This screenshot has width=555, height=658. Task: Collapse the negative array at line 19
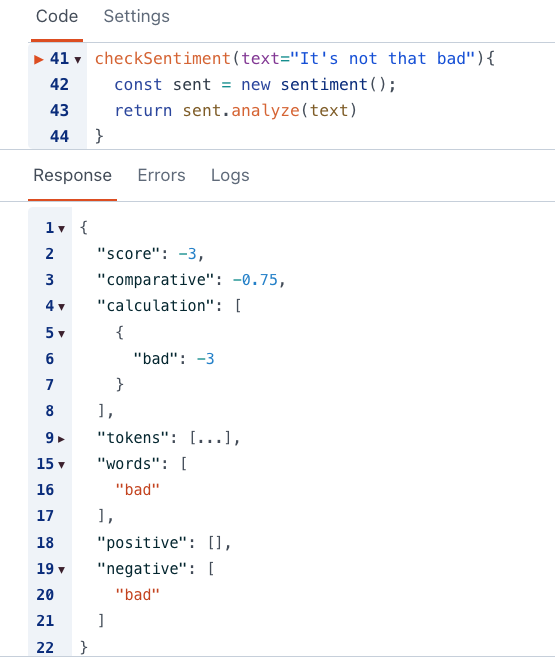click(62, 570)
